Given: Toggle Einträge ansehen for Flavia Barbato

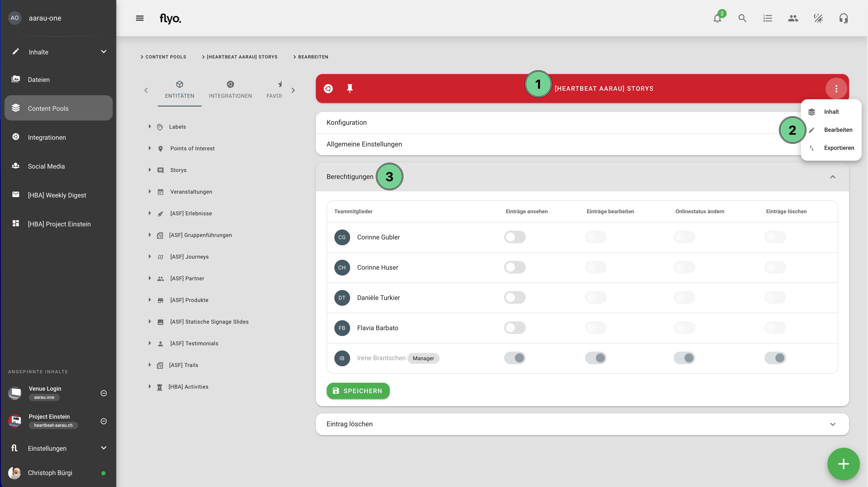Looking at the screenshot, I should coord(514,328).
